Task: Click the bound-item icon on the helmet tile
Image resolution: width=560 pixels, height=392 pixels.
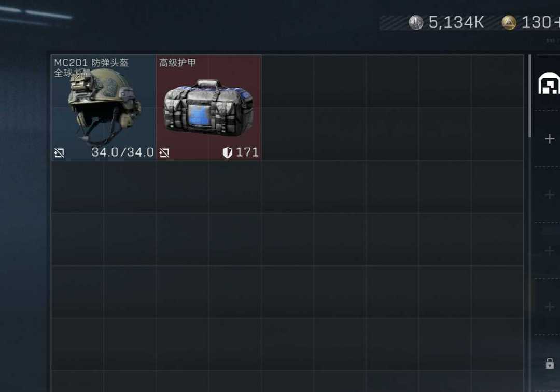Action: click(59, 153)
